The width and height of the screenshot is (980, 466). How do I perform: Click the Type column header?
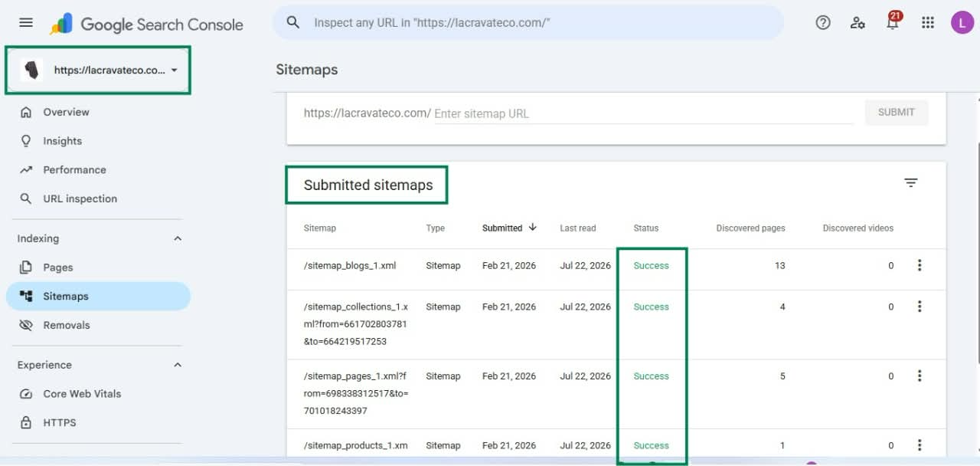(435, 228)
